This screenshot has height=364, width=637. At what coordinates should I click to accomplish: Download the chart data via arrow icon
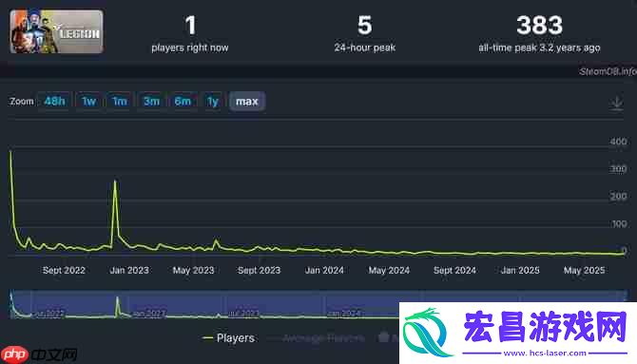pos(616,104)
